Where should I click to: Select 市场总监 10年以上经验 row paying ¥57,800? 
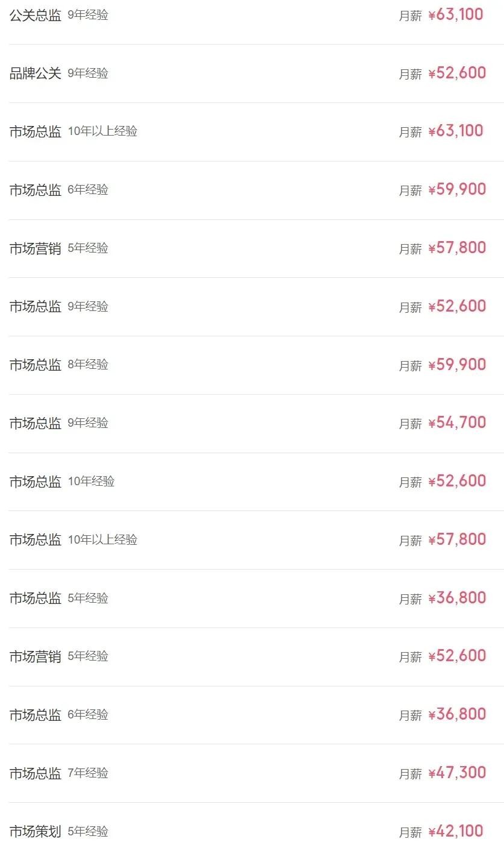click(36, 539)
